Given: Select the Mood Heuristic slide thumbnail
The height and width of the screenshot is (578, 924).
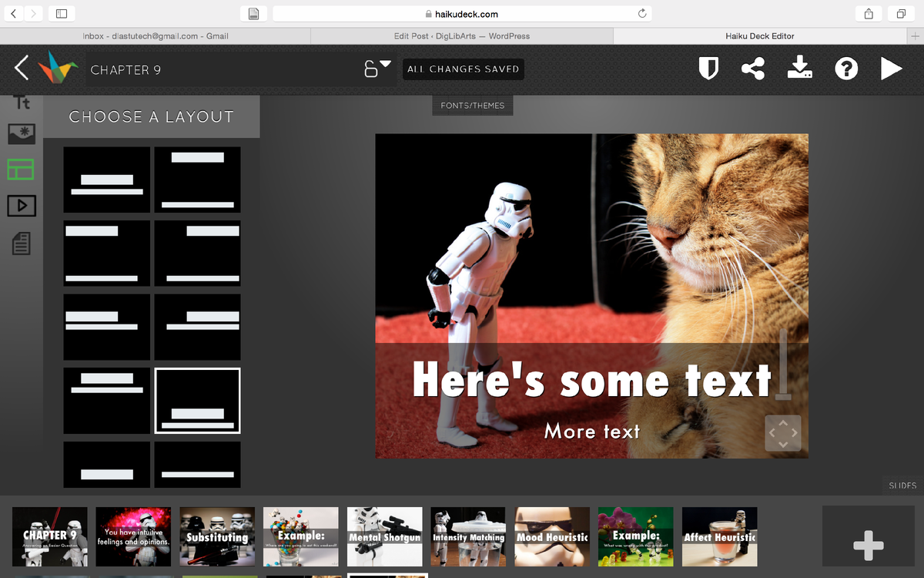Looking at the screenshot, I should (x=552, y=536).
